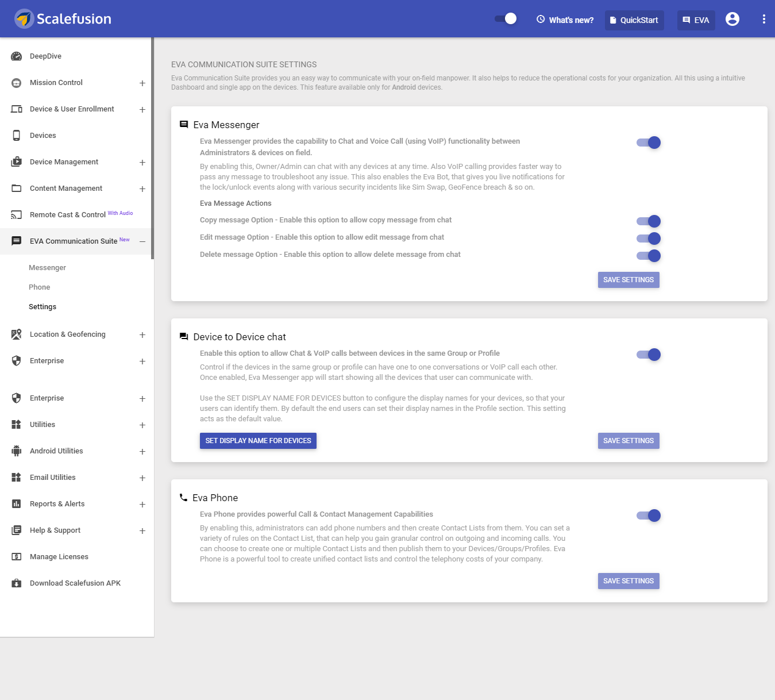Click the EVA button in header
The width and height of the screenshot is (775, 700).
(x=696, y=20)
